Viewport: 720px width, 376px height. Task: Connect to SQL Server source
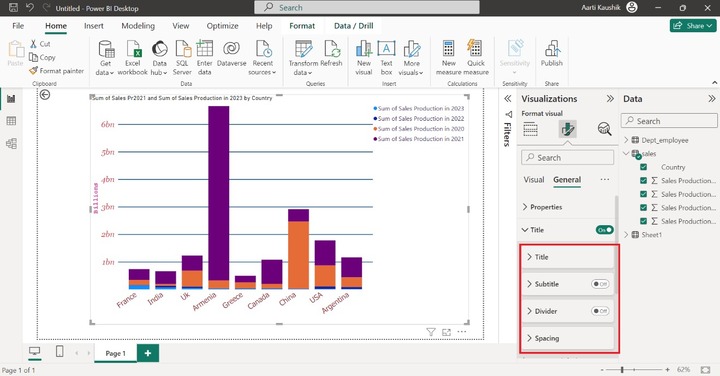click(182, 58)
